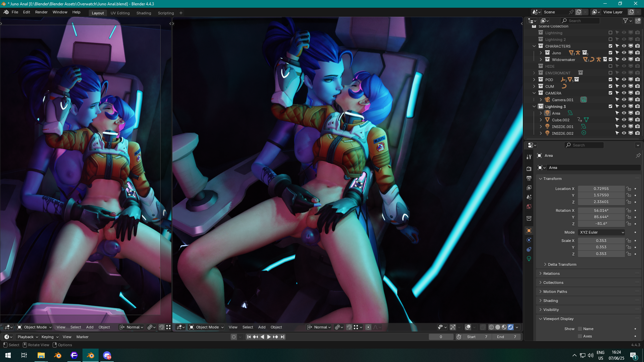Open the Render properties tab

[x=529, y=169]
